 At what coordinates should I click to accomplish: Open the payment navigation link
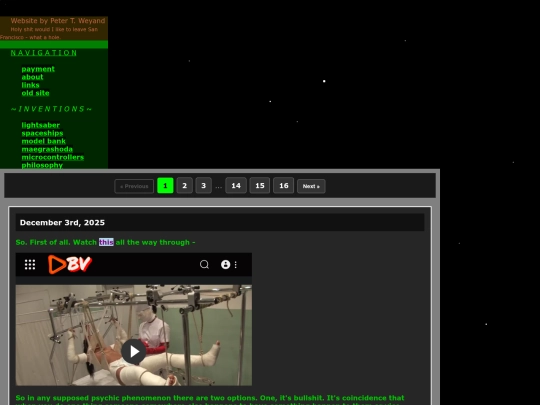38,69
